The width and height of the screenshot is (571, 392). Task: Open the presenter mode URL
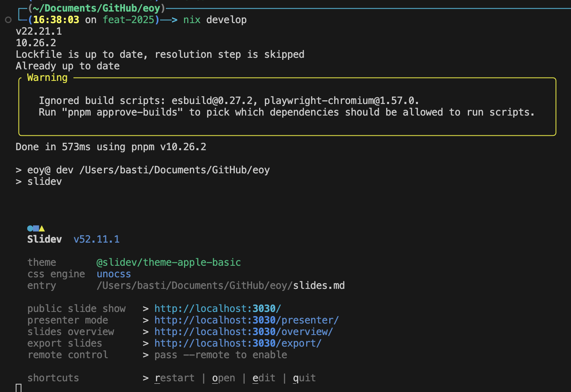pos(246,320)
